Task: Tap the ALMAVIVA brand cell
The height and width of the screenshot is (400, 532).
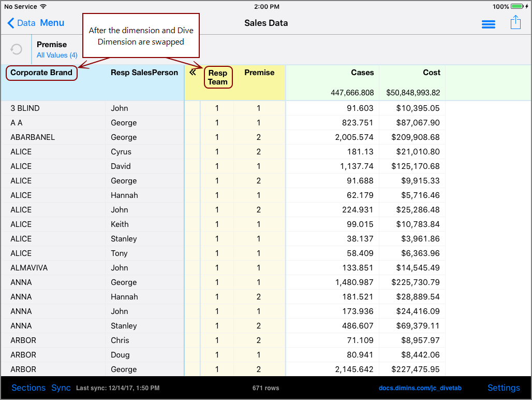Action: pyautogui.click(x=30, y=268)
